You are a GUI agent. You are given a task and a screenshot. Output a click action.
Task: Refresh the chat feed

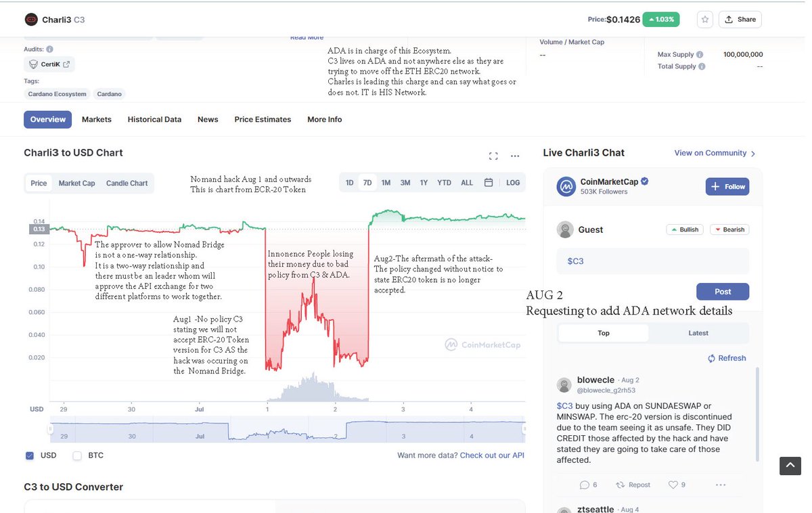click(727, 358)
